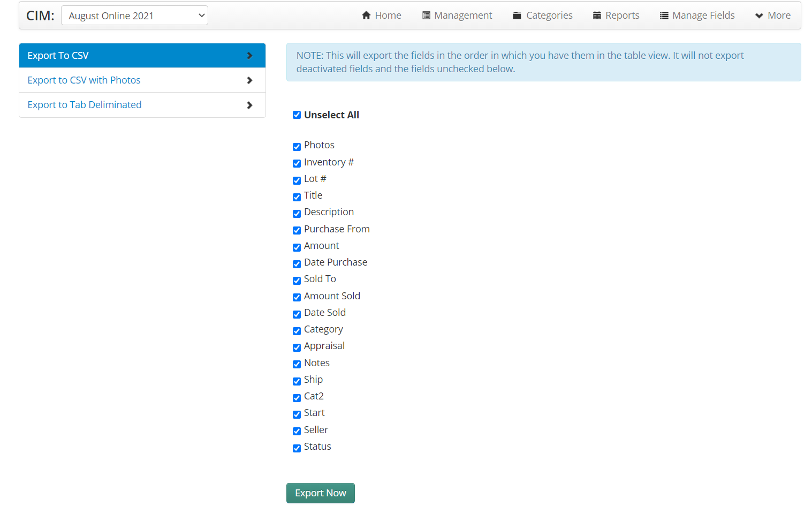Uncheck the Purchase From checkbox
Viewport: 812px width, 529px height.
(297, 230)
